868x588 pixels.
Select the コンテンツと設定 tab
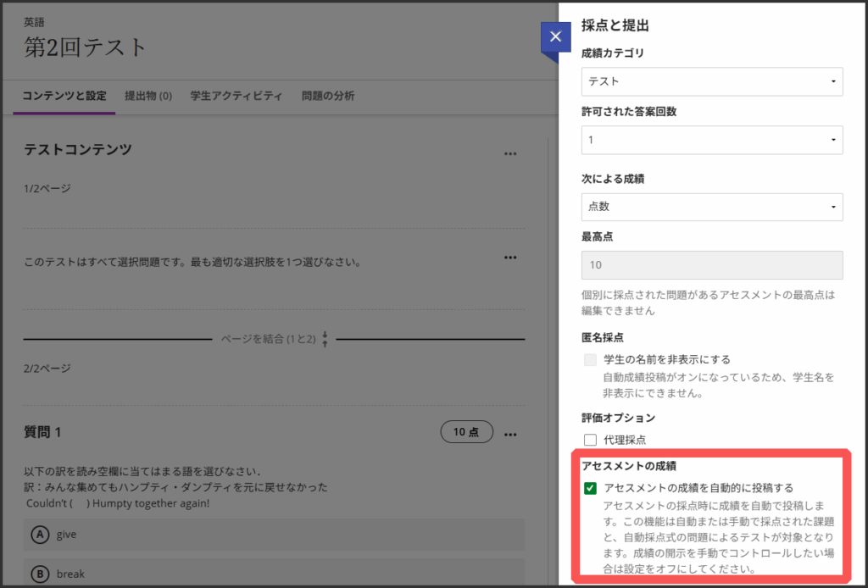point(65,96)
